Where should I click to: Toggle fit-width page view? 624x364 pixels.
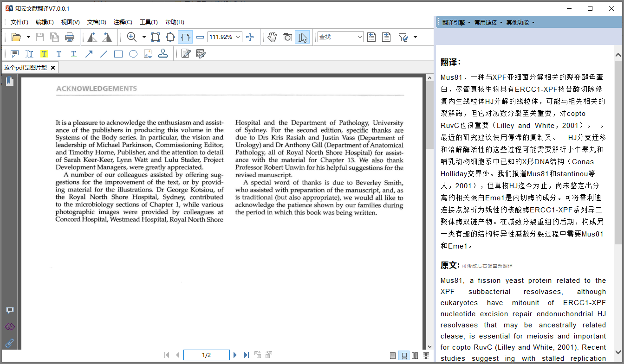pyautogui.click(x=185, y=37)
